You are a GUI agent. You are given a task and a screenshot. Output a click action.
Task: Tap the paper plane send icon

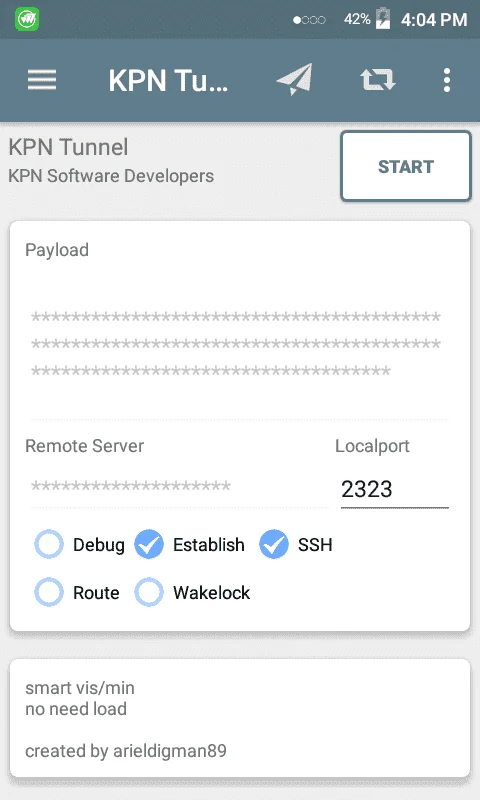294,80
